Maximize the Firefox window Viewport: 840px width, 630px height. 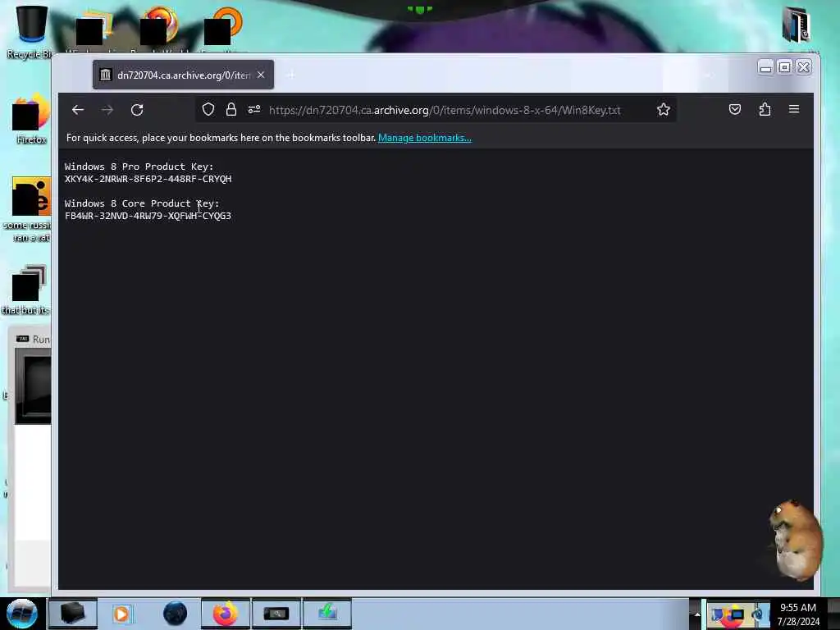pos(784,67)
